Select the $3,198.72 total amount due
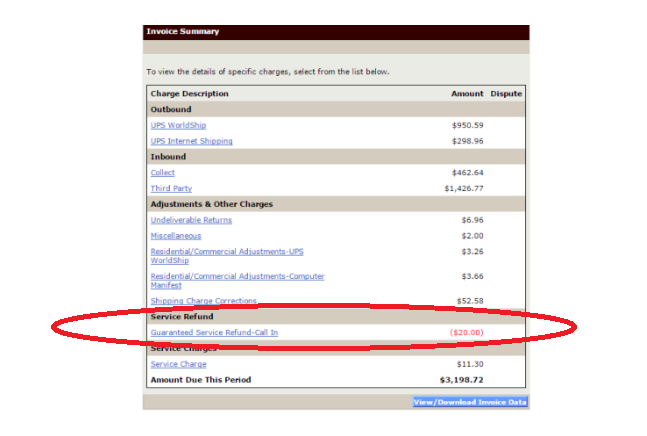 [461, 380]
